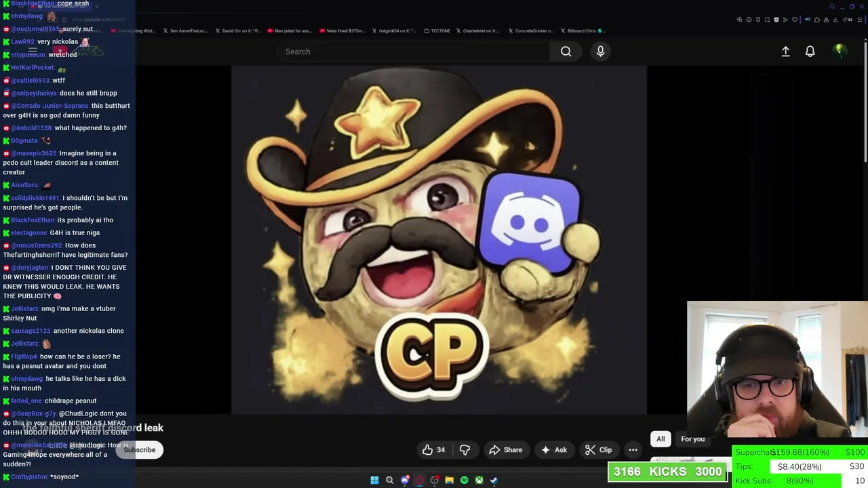Start voice search with the microphone icon
The image size is (868, 488).
point(600,52)
